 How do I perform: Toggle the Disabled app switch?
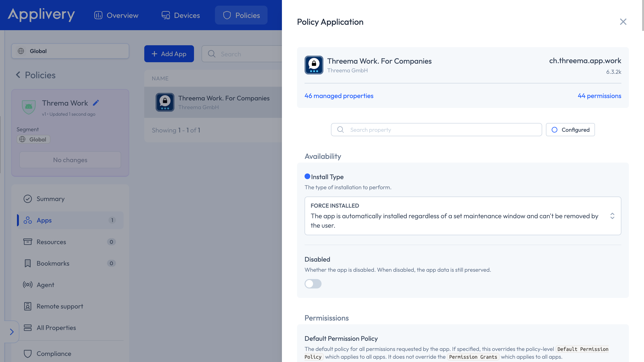[x=313, y=284]
